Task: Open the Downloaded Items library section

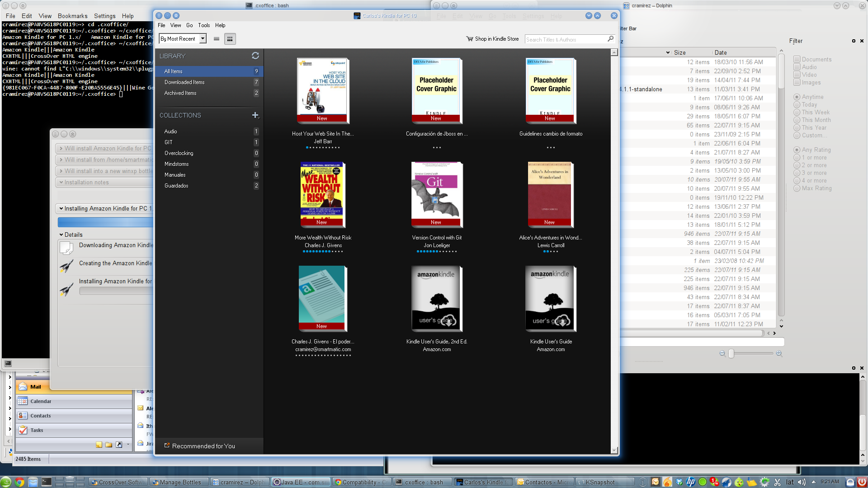Action: [x=184, y=82]
